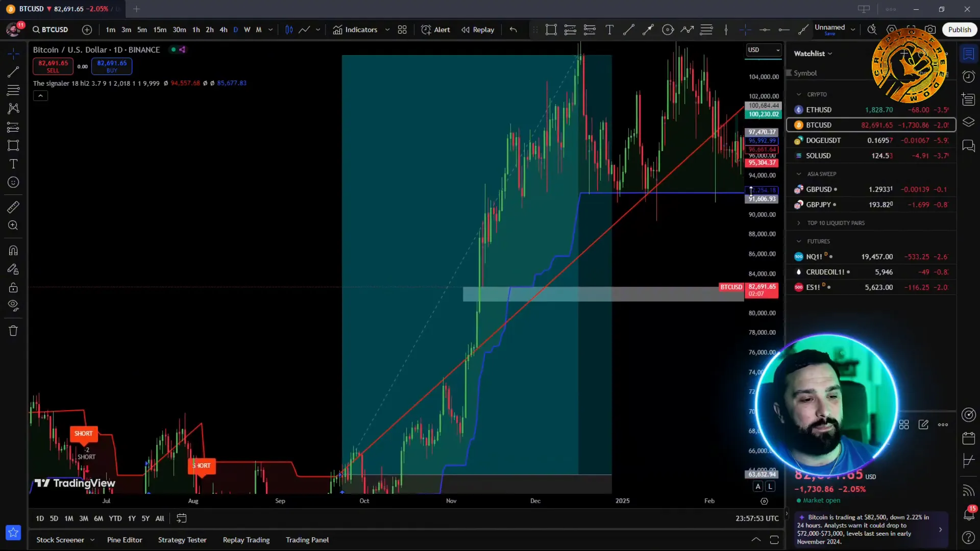Switch to 4h timeframe
The width and height of the screenshot is (980, 551).
[223, 30]
